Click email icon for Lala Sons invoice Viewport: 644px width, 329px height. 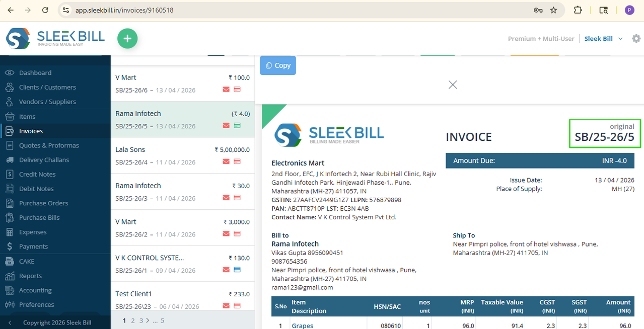[x=226, y=161]
